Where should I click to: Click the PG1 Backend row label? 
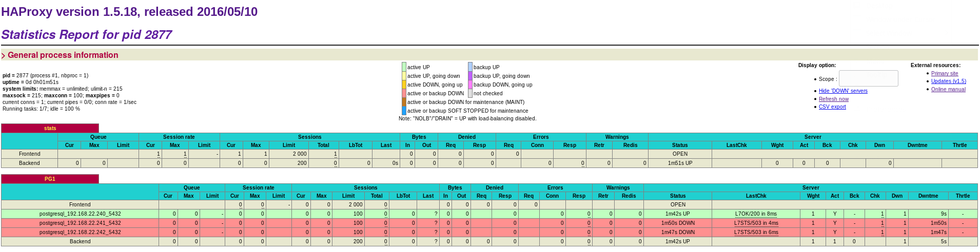click(x=80, y=242)
